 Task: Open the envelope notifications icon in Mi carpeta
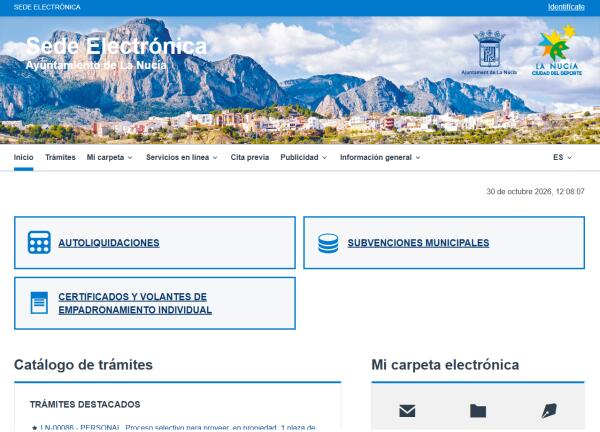[407, 411]
